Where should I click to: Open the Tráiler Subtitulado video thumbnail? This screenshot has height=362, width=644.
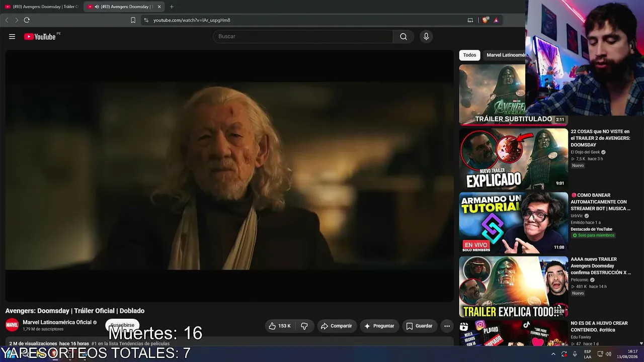point(513,95)
